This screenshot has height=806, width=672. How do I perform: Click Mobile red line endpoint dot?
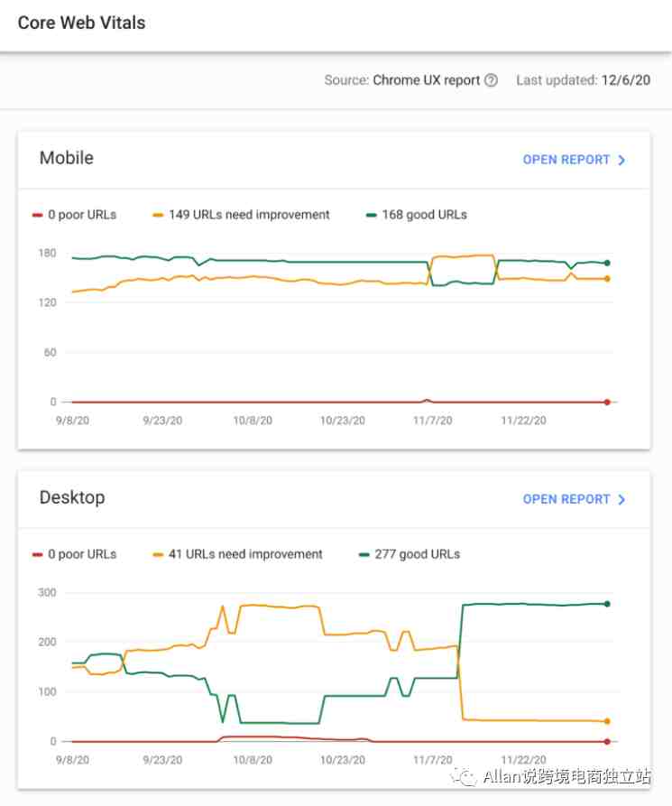(607, 402)
